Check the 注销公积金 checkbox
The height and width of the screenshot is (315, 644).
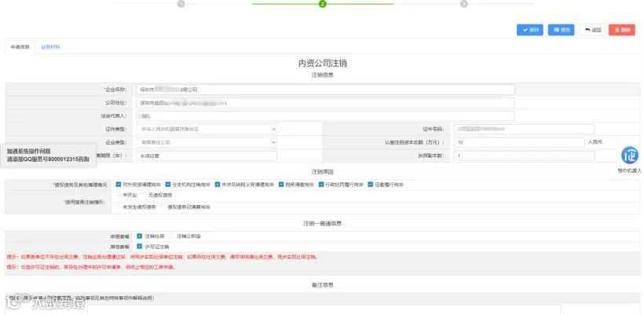pos(172,236)
